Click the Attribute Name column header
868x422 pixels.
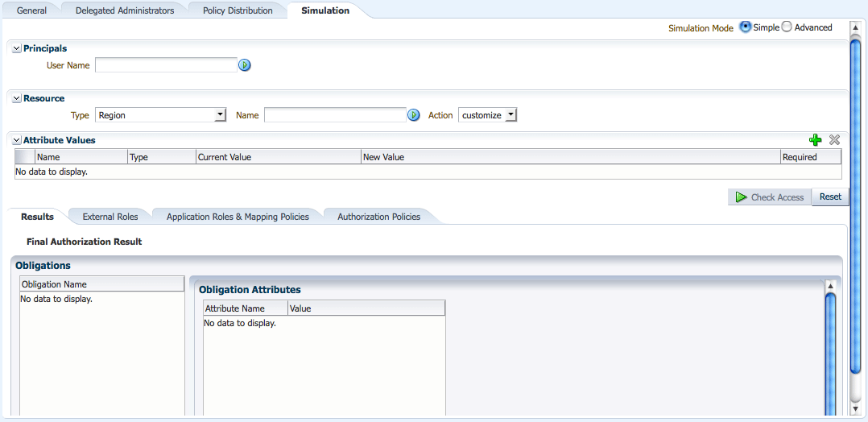[246, 308]
